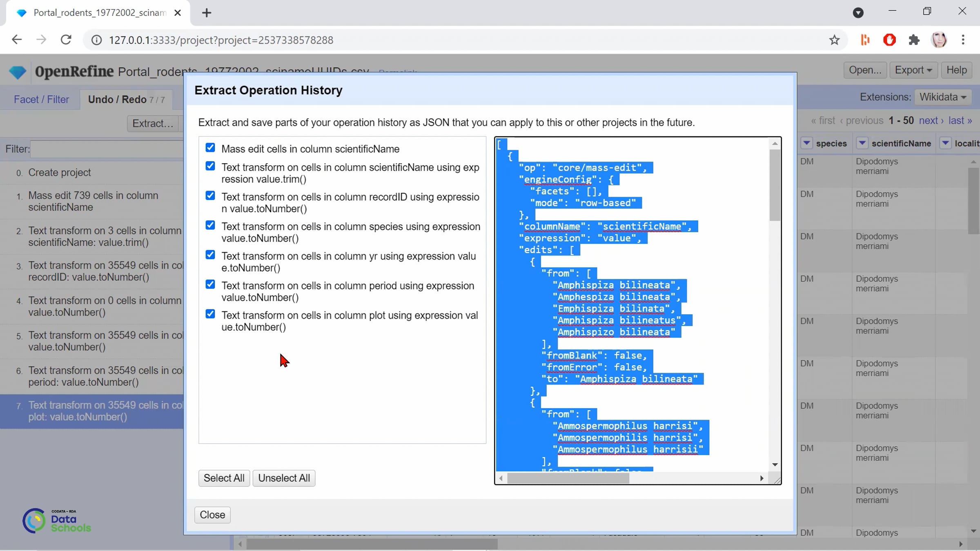Uncheck Mass edit cells in column scientificName
980x551 pixels.
210,148
